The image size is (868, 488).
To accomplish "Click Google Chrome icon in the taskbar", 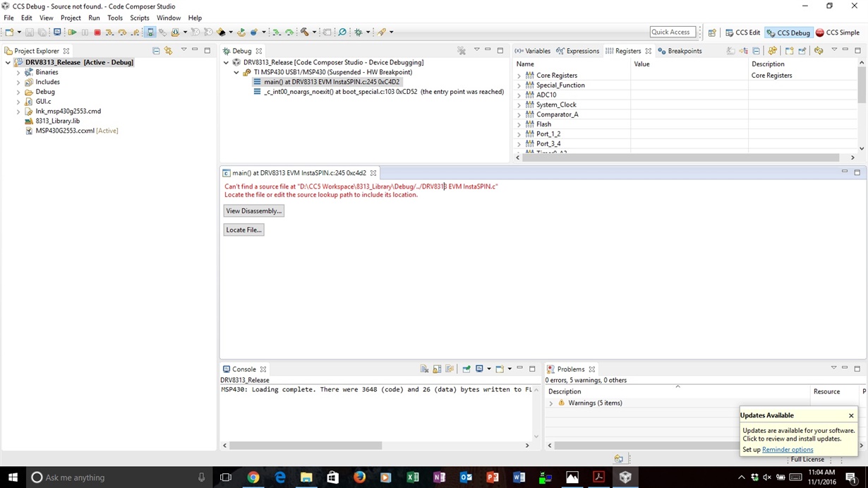I will pyautogui.click(x=253, y=477).
